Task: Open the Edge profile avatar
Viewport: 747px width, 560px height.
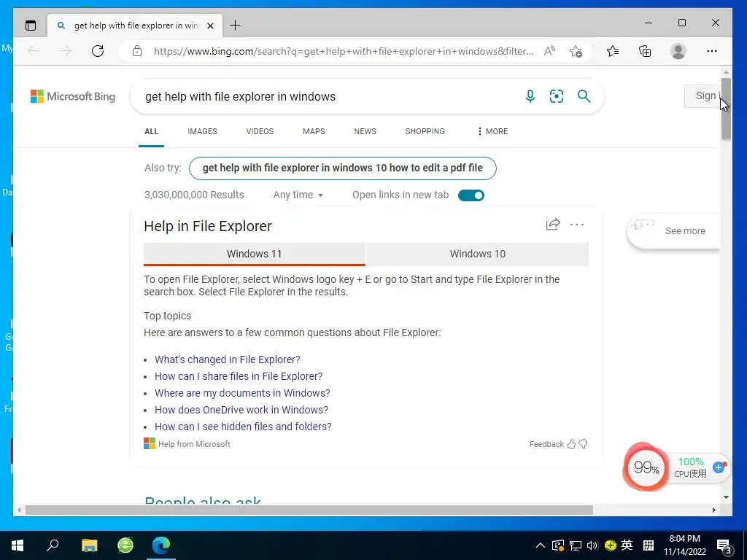Action: pyautogui.click(x=678, y=51)
